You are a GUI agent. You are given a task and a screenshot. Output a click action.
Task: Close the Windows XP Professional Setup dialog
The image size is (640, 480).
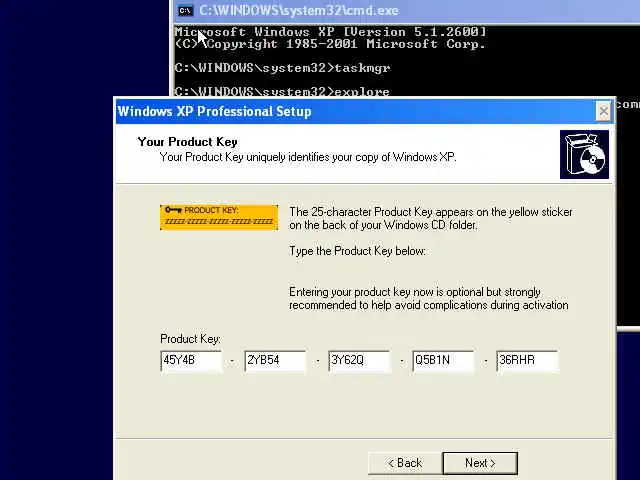pyautogui.click(x=603, y=111)
